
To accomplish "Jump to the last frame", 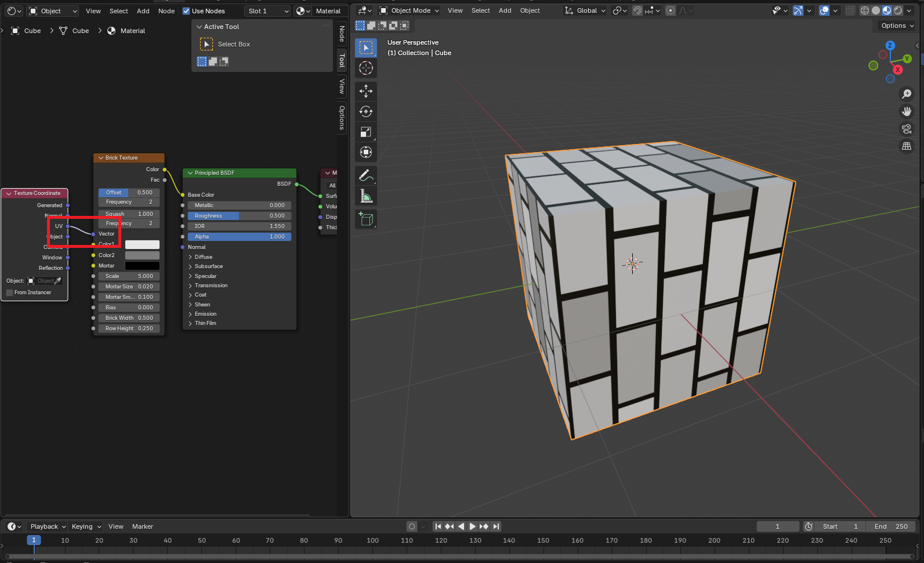I will 496,526.
